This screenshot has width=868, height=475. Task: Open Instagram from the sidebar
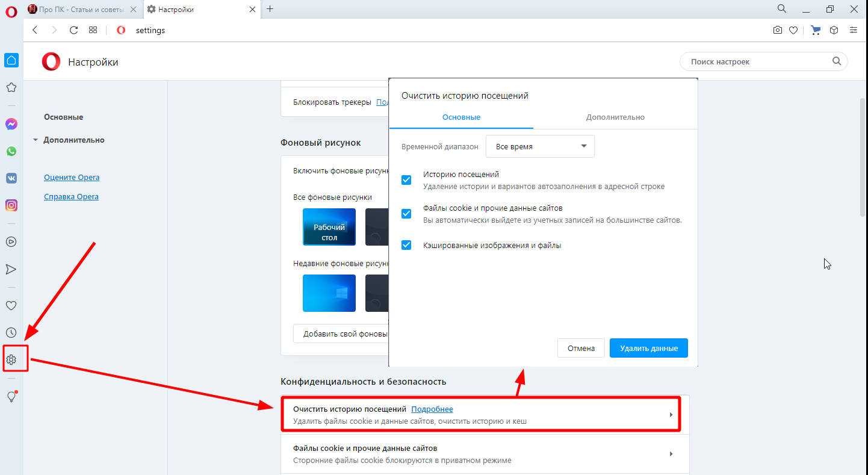tap(11, 205)
